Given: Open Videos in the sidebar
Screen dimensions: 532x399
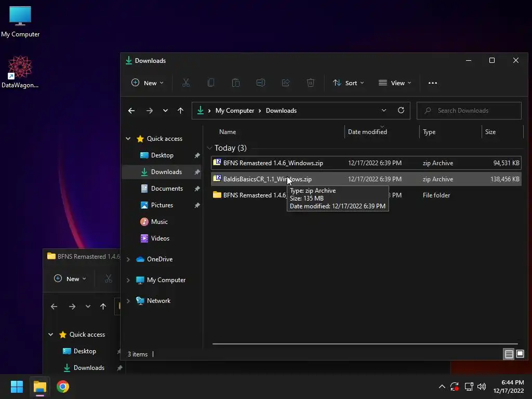Looking at the screenshot, I should click(x=160, y=238).
